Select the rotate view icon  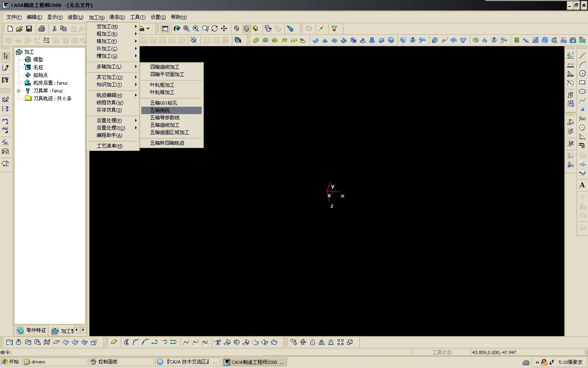[215, 29]
